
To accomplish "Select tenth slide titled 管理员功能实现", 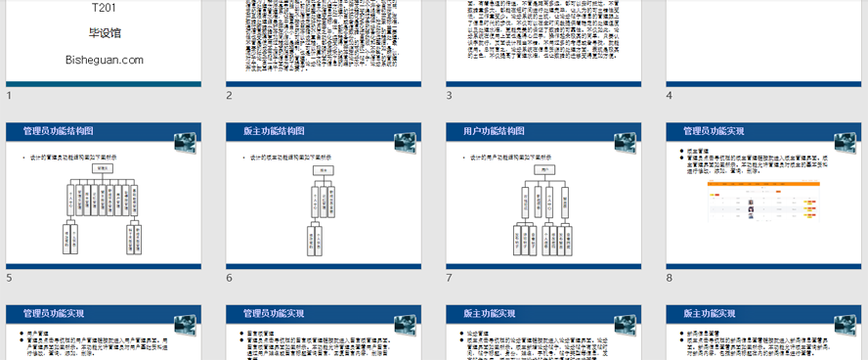I will [x=324, y=333].
